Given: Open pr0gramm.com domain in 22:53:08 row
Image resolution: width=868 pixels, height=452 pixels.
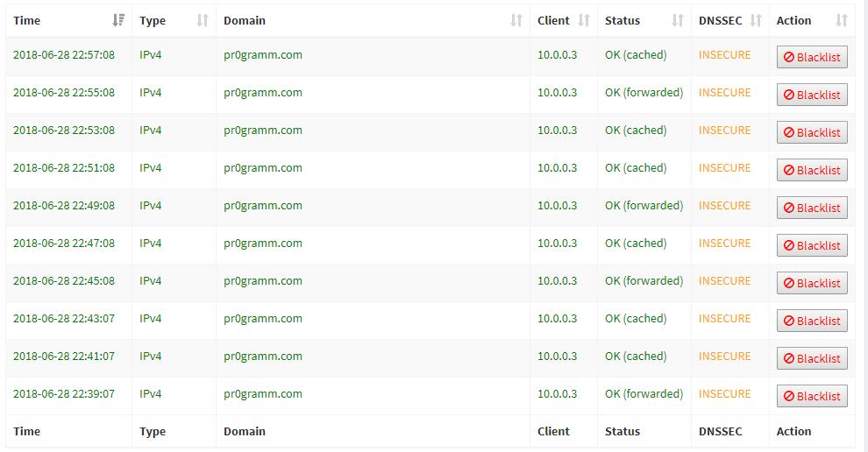Looking at the screenshot, I should pyautogui.click(x=263, y=131).
